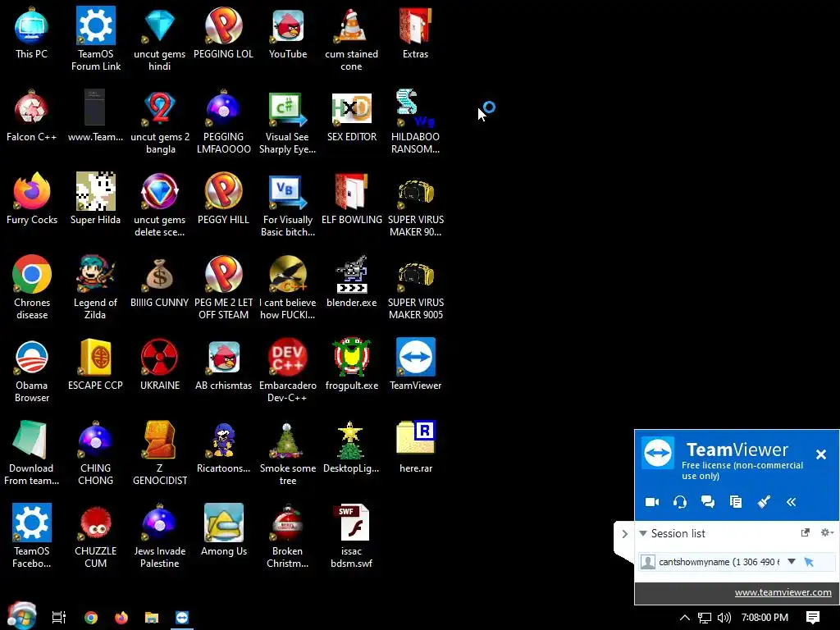This screenshot has width=840, height=630.
Task: Click the arrow tab left of Session list
Action: (x=624, y=534)
